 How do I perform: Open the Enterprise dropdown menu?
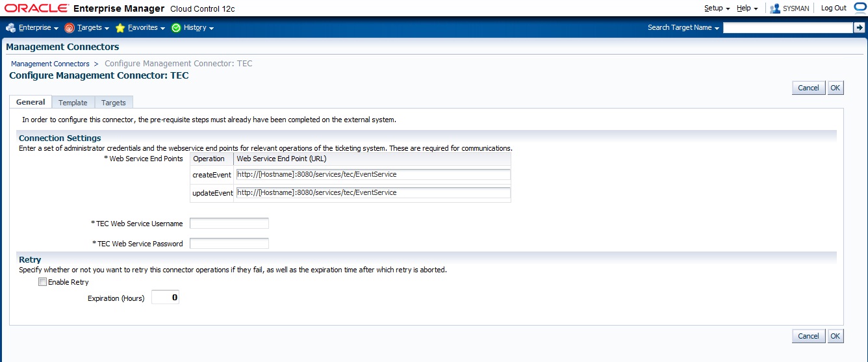coord(38,28)
